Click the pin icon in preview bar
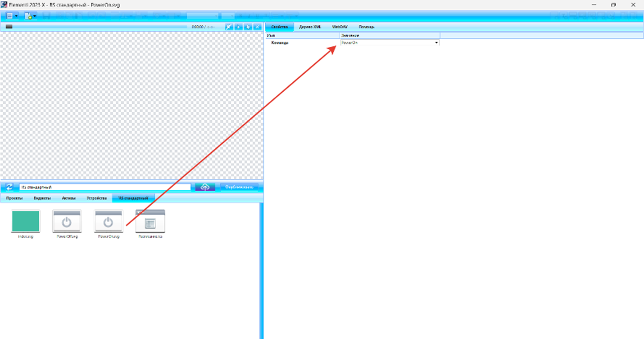 point(229,27)
